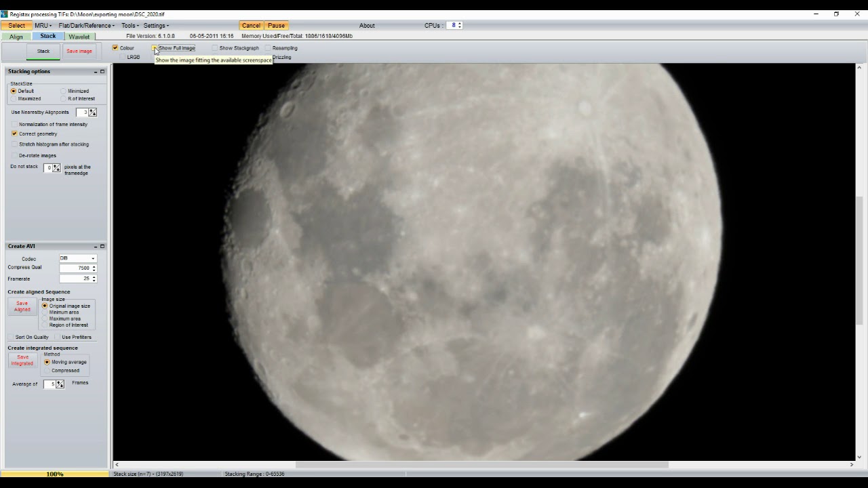Select Default stack size radio

click(x=14, y=91)
